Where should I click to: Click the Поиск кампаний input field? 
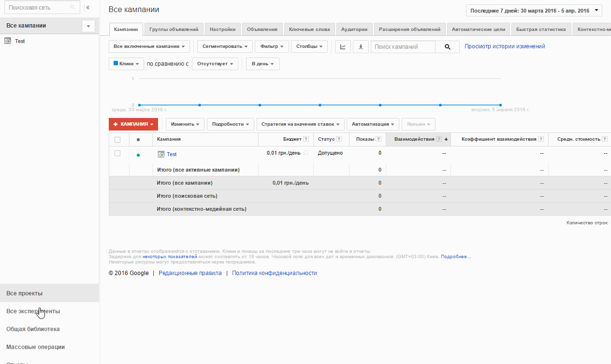(403, 47)
